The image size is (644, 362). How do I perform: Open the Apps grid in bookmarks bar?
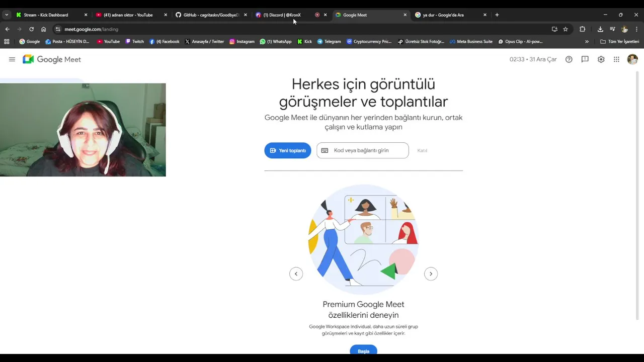coord(7,42)
